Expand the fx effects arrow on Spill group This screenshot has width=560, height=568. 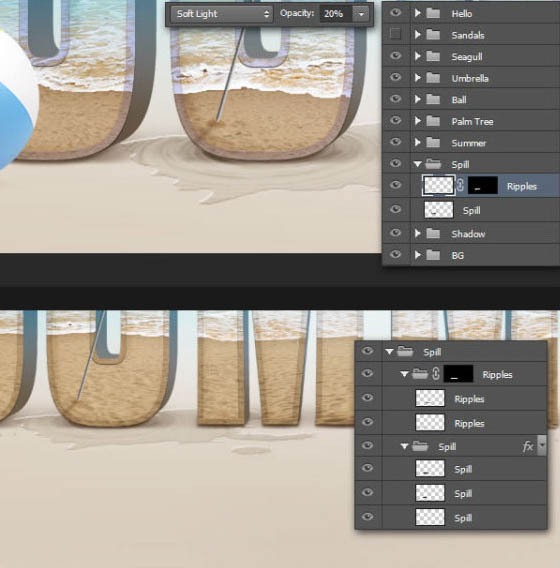[x=542, y=445]
